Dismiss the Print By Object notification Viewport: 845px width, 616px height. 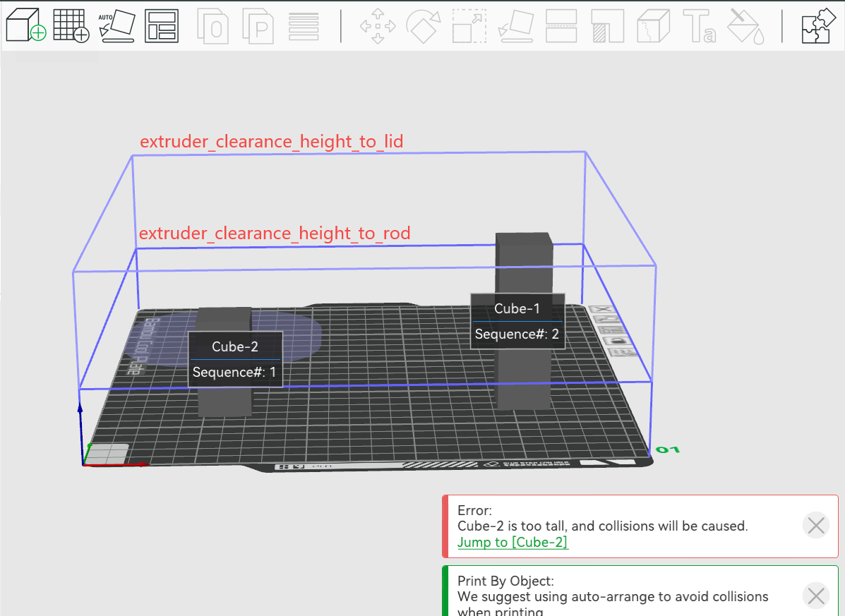tap(816, 596)
